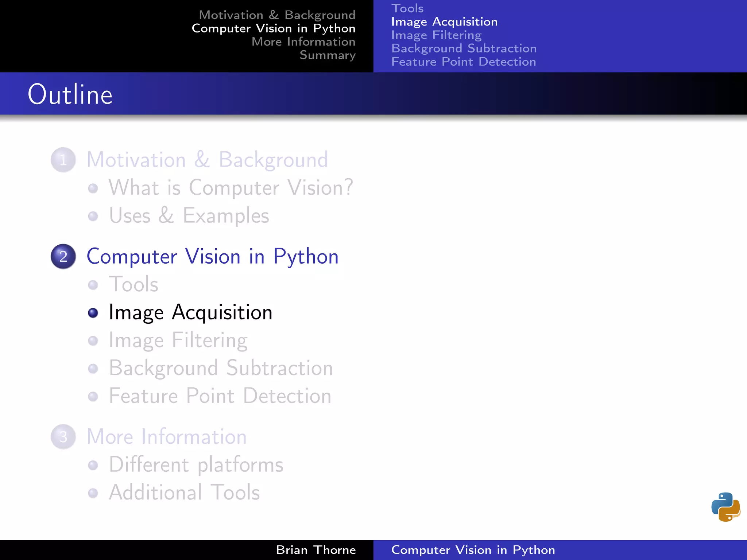Screen dimensions: 747x560
Task: Click the bullet before 'Additional Tools'
Action: [x=93, y=493]
